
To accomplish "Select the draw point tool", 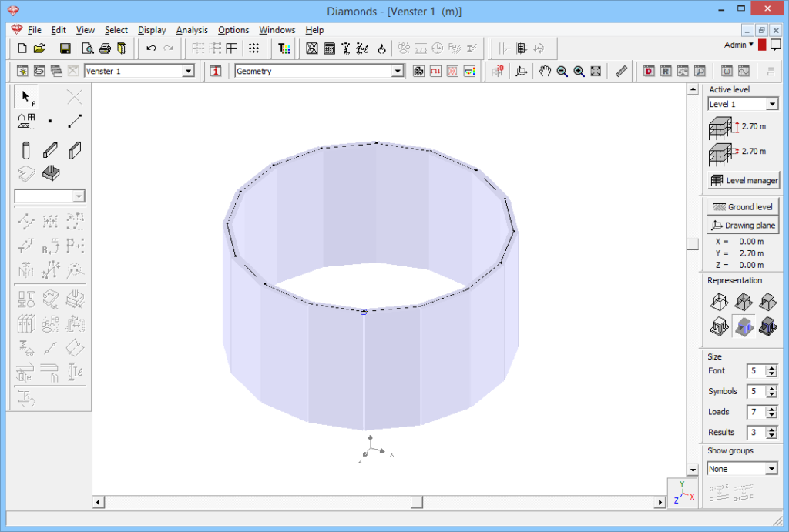I will (x=50, y=121).
